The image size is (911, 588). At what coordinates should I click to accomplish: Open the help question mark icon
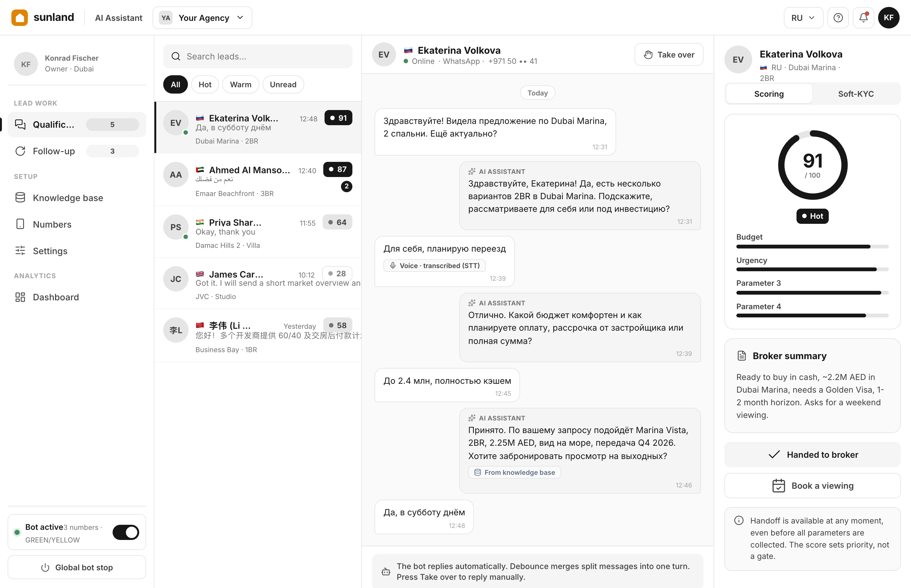pos(838,18)
